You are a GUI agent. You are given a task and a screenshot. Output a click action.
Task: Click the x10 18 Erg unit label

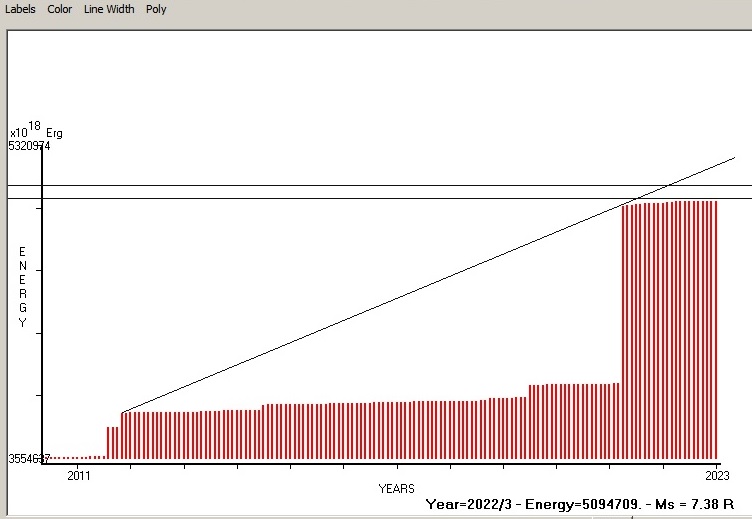point(36,131)
